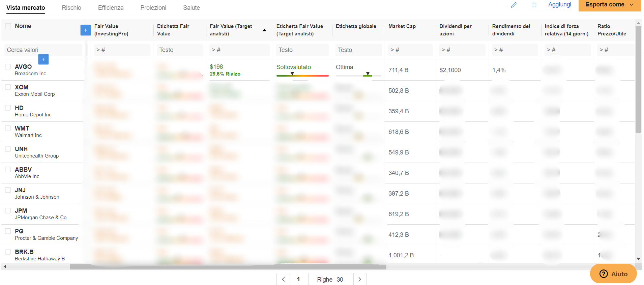
Task: Click Etichetta Fair Value (Target analisti) filter
Action: (302, 50)
